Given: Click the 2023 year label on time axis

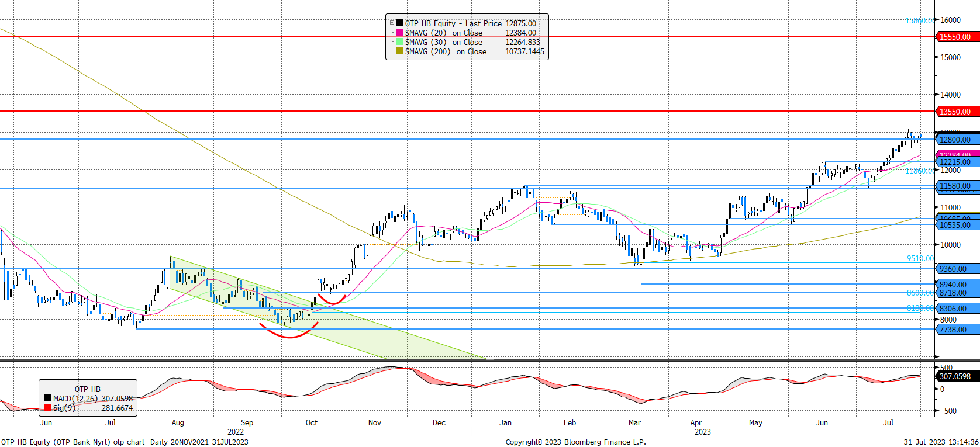Looking at the screenshot, I should [703, 432].
